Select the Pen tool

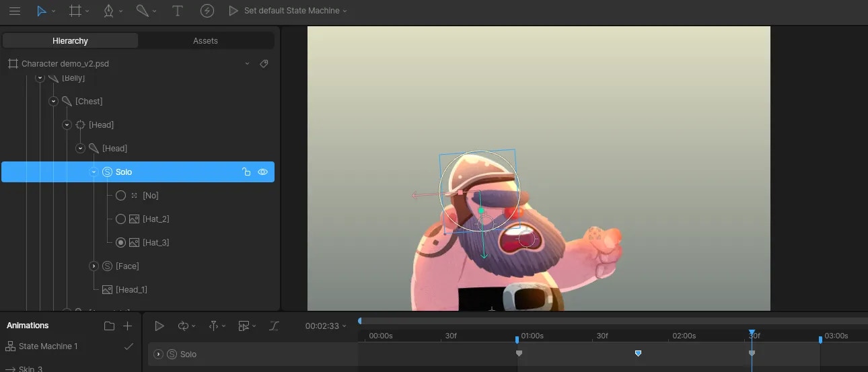pyautogui.click(x=108, y=11)
